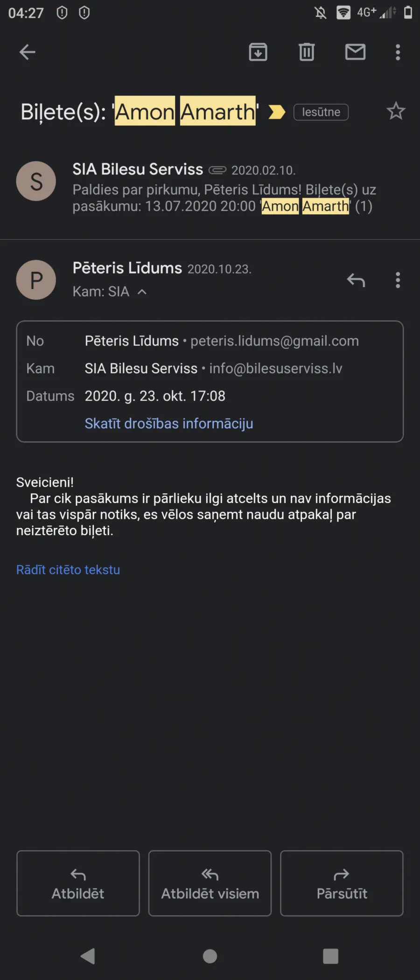This screenshot has width=420, height=980.
Task: Open the top overflow menu
Action: (398, 52)
